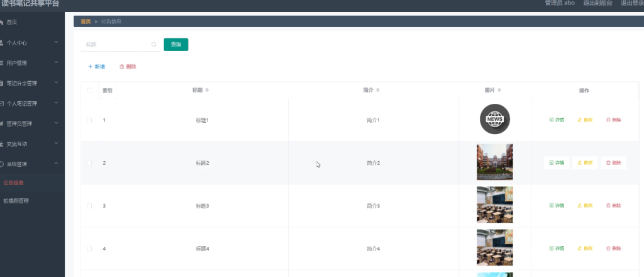
Task: Click the search magnifier icon in 标题 field
Action: (153, 45)
